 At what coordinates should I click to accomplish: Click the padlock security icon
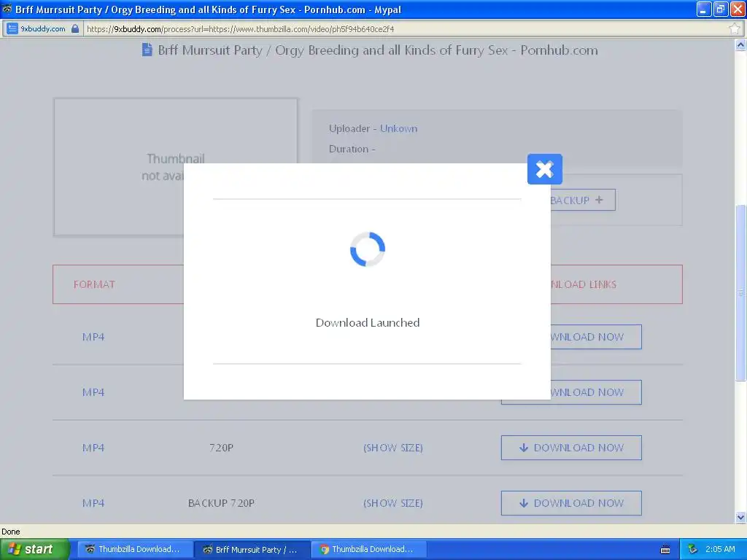pyautogui.click(x=75, y=28)
